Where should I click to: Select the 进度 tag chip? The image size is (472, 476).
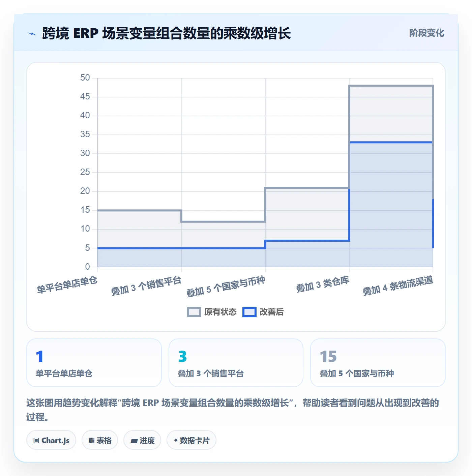pyautogui.click(x=142, y=440)
